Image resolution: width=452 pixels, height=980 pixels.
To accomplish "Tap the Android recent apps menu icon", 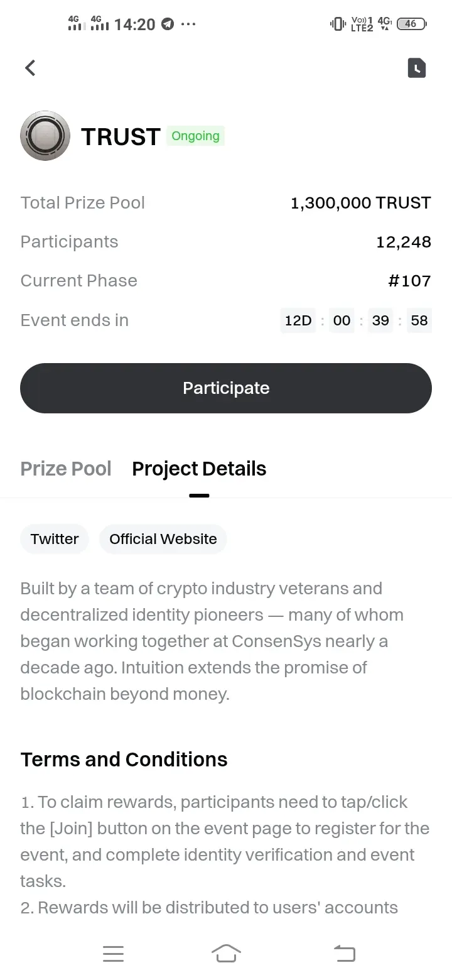I will click(x=113, y=954).
